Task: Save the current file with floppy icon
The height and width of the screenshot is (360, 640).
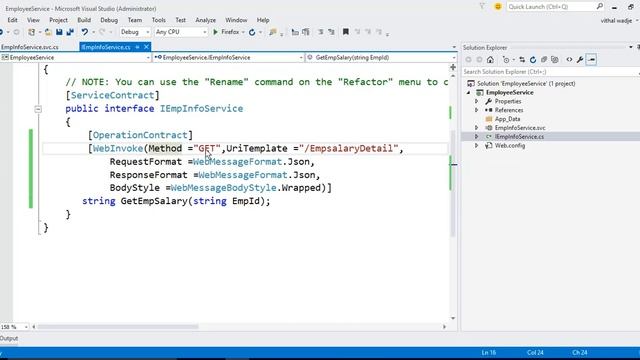Action: tap(59, 32)
